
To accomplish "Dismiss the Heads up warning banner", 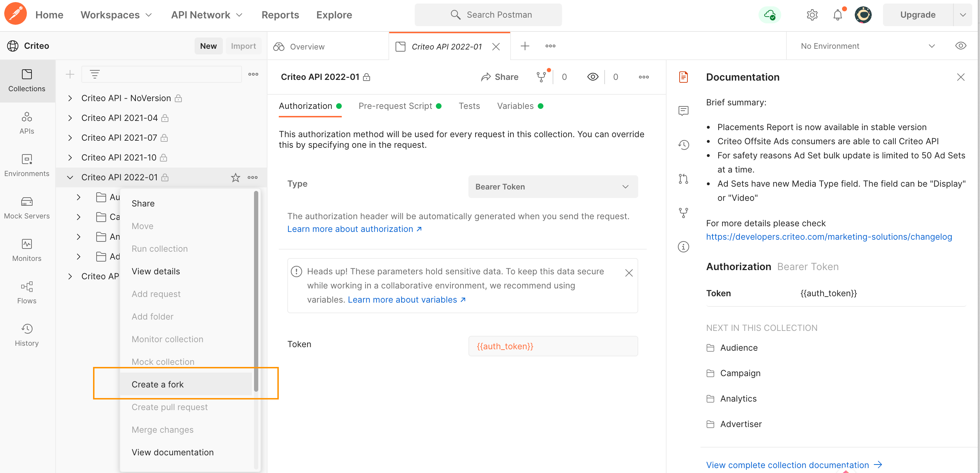I will pos(629,273).
